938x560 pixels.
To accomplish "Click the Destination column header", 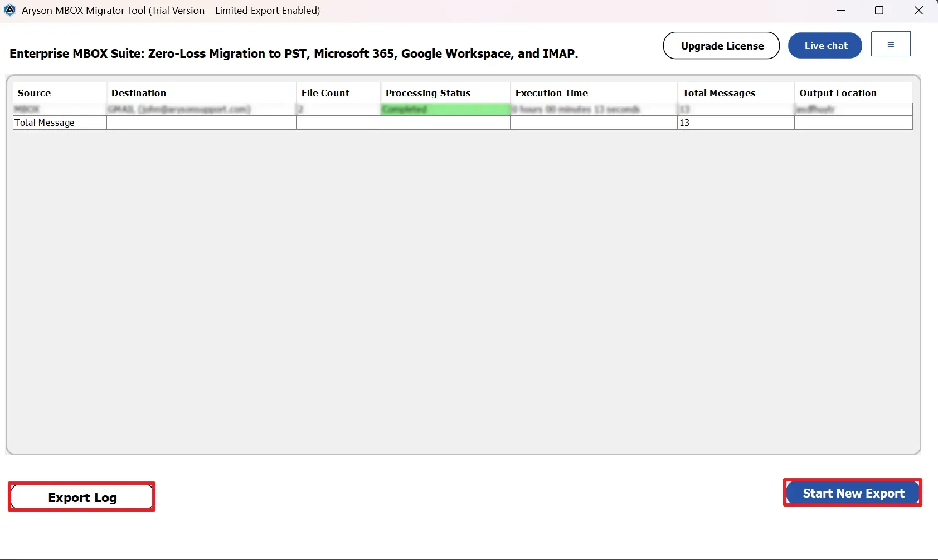I will 201,93.
